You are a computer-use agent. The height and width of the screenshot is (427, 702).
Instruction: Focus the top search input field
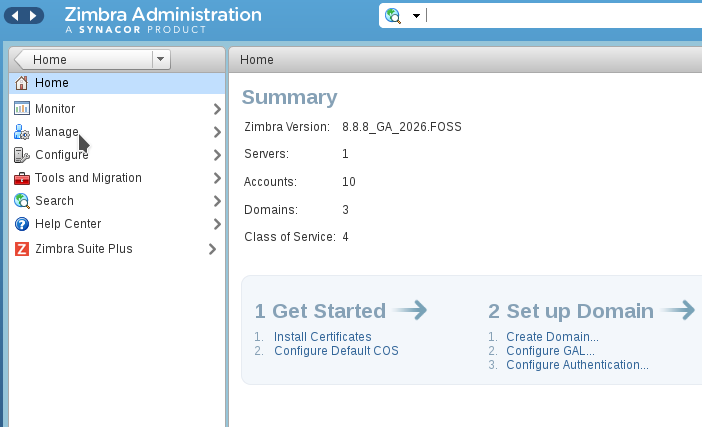click(563, 16)
